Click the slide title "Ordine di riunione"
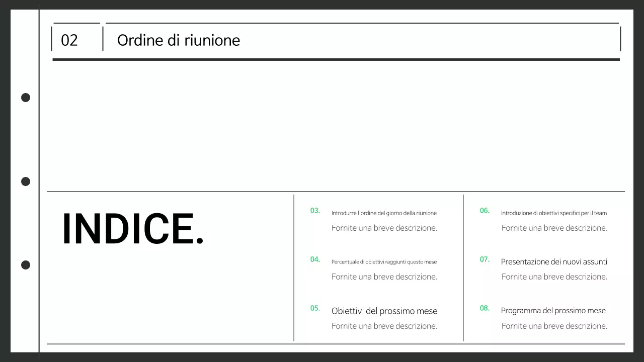This screenshot has height=362, width=644. (179, 40)
